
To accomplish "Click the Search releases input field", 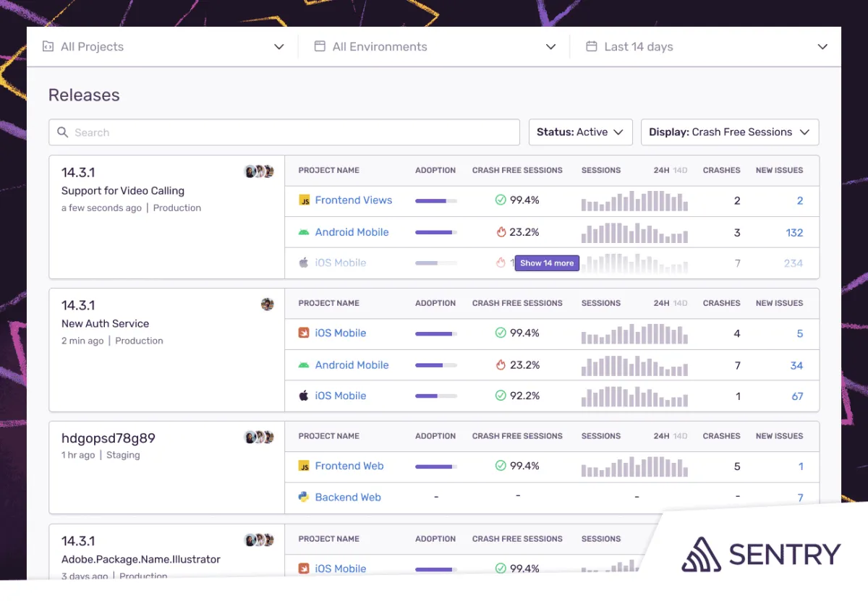I will pos(284,132).
